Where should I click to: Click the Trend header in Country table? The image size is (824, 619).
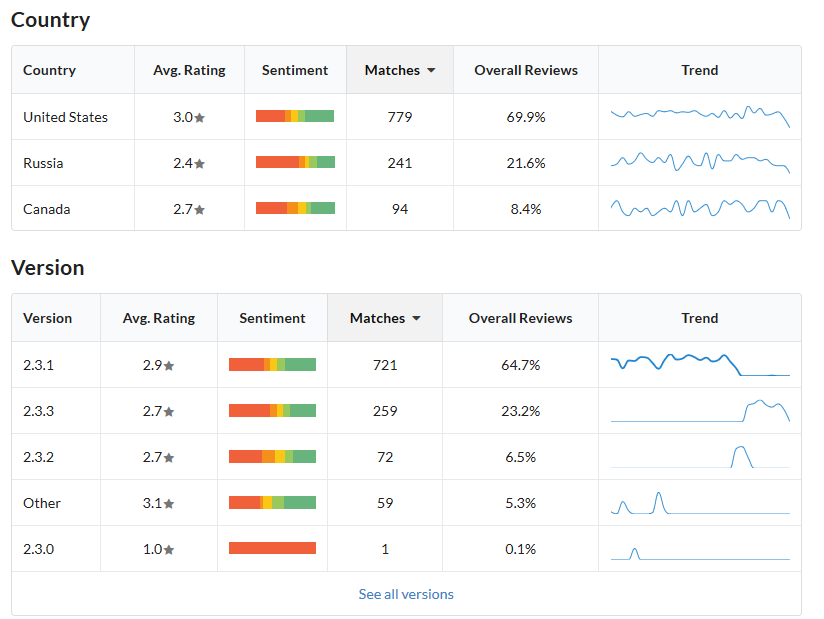click(x=700, y=70)
